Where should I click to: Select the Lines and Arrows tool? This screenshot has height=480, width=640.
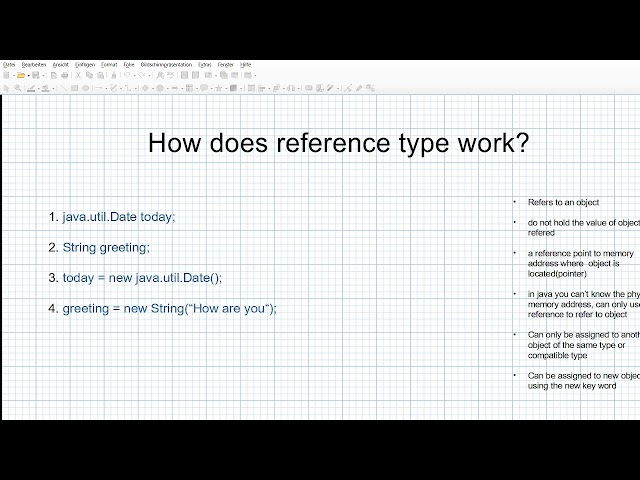pos(99,88)
